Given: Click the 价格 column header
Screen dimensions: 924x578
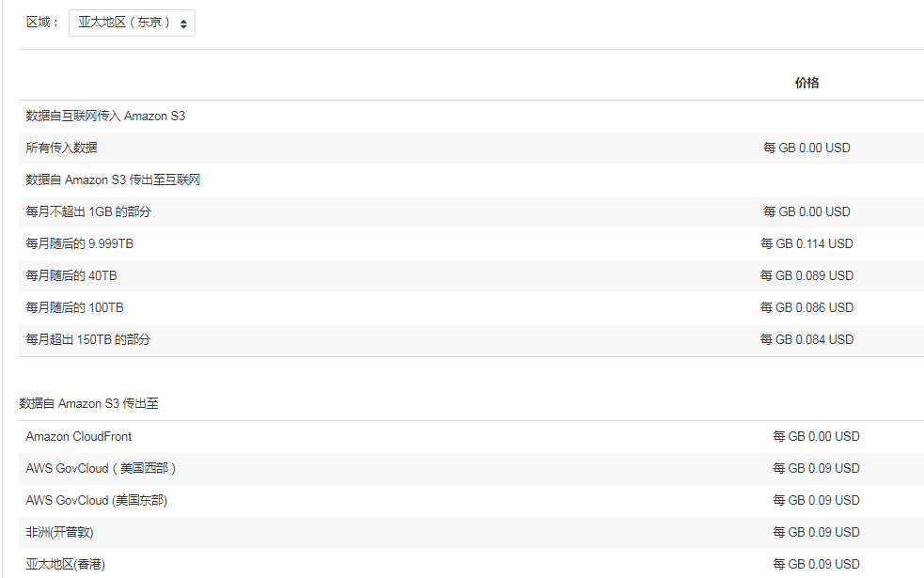Looking at the screenshot, I should 807,83.
